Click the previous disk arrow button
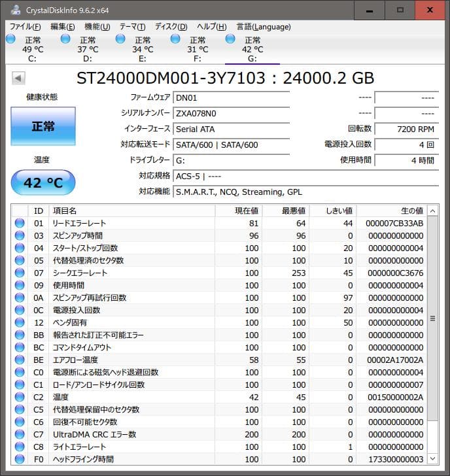This screenshot has height=476, width=450. click(x=18, y=78)
